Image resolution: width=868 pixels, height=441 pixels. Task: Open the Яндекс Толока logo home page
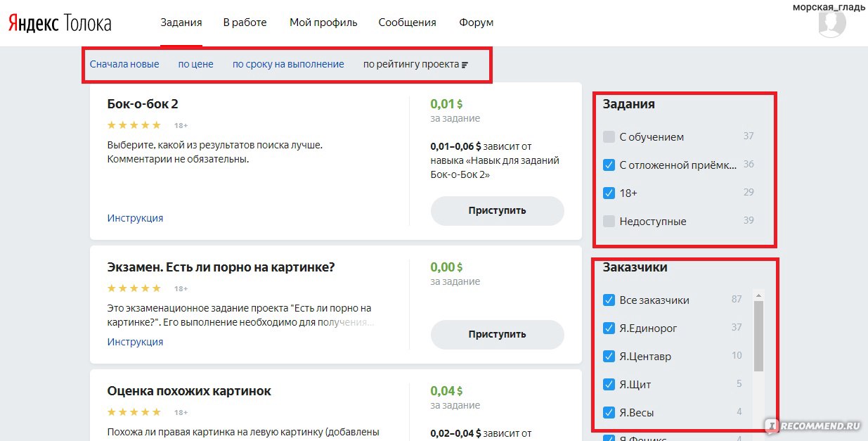[60, 23]
